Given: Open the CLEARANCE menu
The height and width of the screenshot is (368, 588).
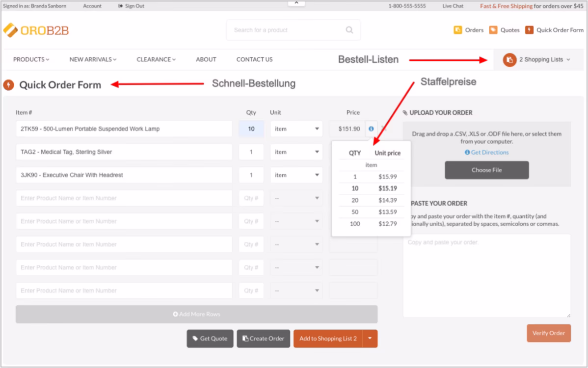Looking at the screenshot, I should pos(155,59).
